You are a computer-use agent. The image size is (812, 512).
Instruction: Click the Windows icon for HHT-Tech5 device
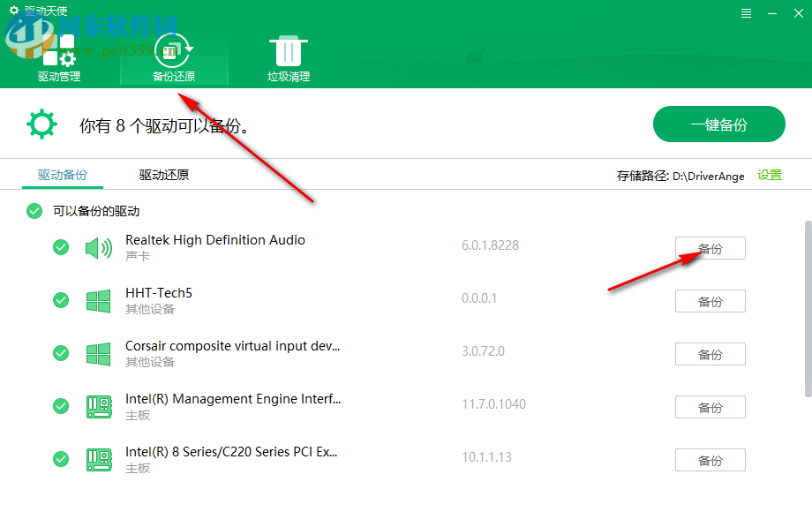click(x=98, y=299)
